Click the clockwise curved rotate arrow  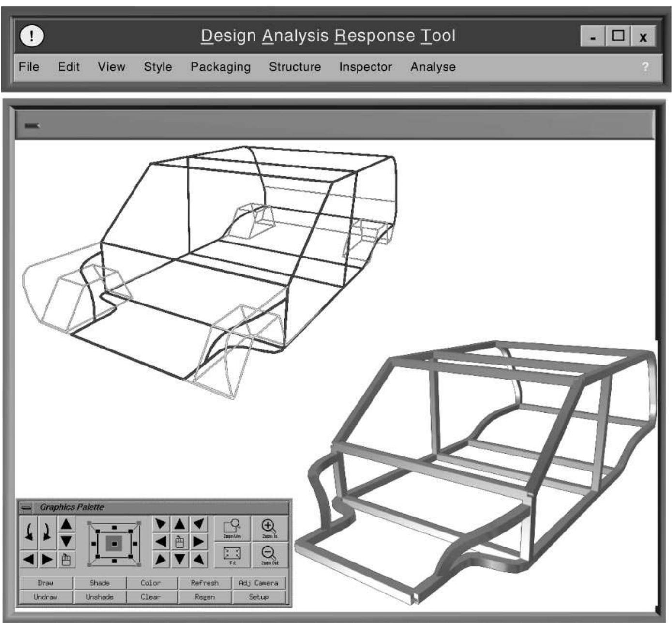click(46, 532)
